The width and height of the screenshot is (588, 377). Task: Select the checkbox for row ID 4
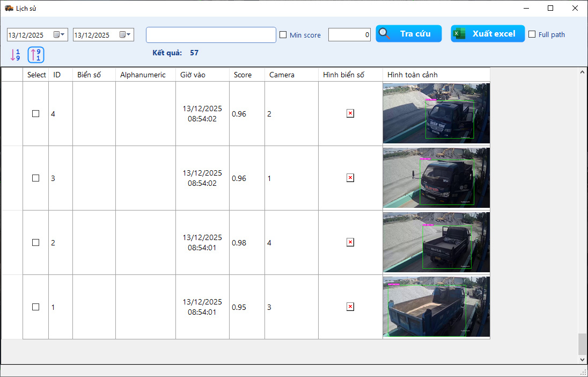click(35, 113)
